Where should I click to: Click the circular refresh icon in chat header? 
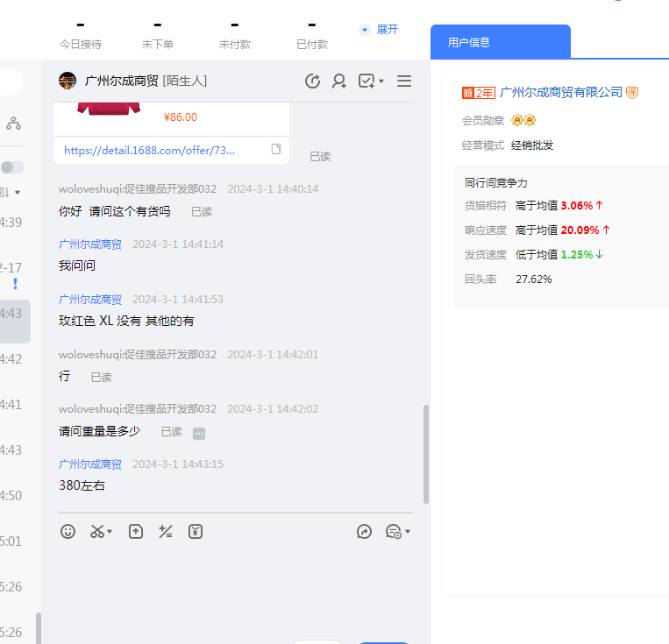point(312,81)
